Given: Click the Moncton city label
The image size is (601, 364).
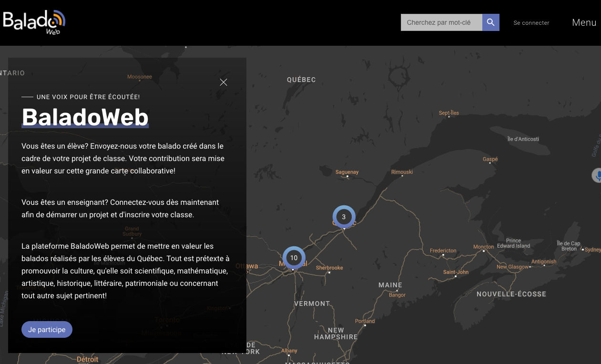Looking at the screenshot, I should click(x=483, y=247).
